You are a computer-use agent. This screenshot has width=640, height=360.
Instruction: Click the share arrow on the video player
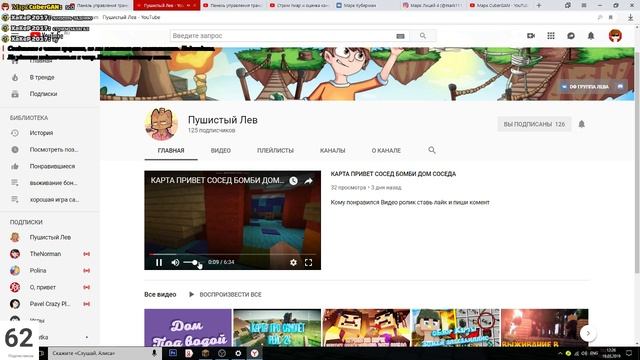pyautogui.click(x=309, y=180)
